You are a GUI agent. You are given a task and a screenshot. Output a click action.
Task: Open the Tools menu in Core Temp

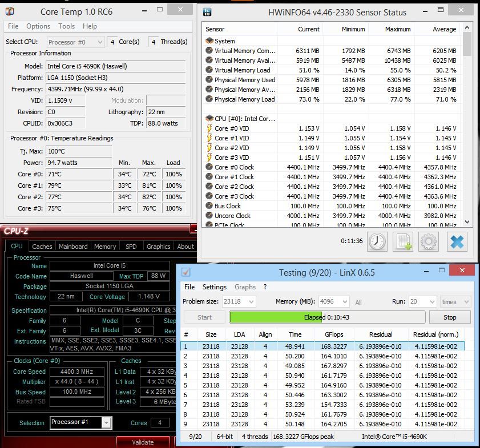pyautogui.click(x=66, y=26)
